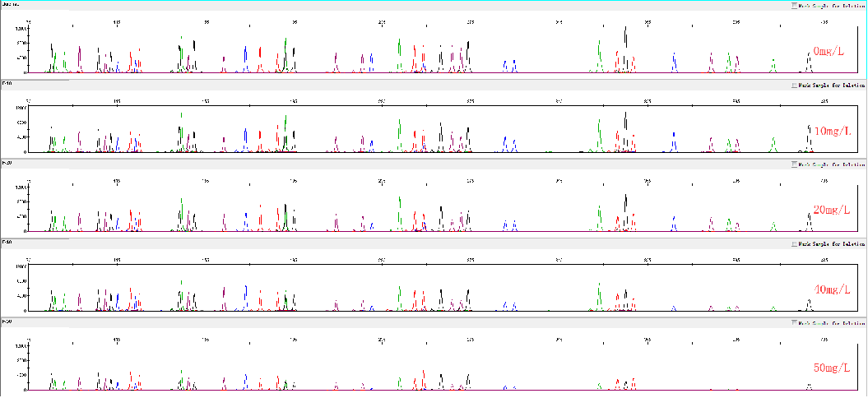This screenshot has width=868, height=398.
Task: Select the F-20 sample header label
Action: tap(7, 163)
